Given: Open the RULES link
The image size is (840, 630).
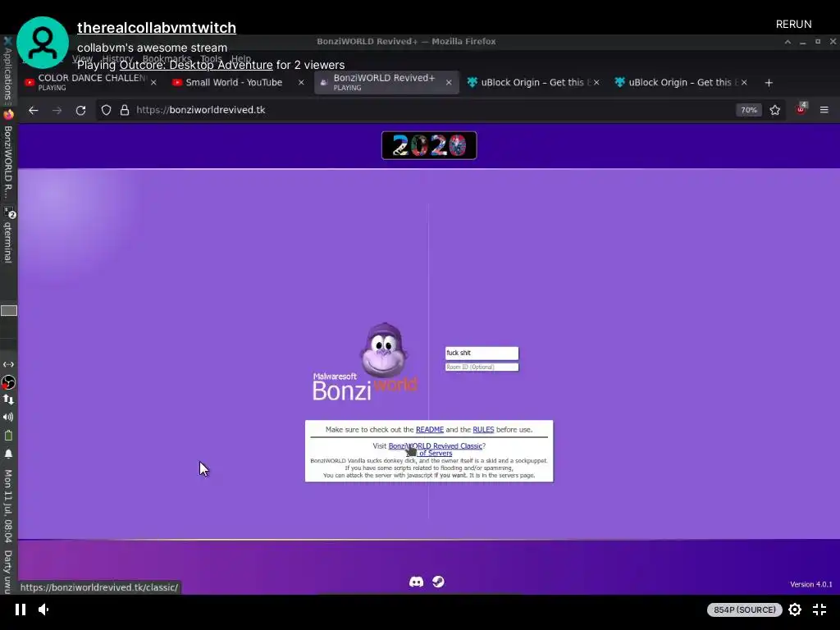Looking at the screenshot, I should [483, 430].
